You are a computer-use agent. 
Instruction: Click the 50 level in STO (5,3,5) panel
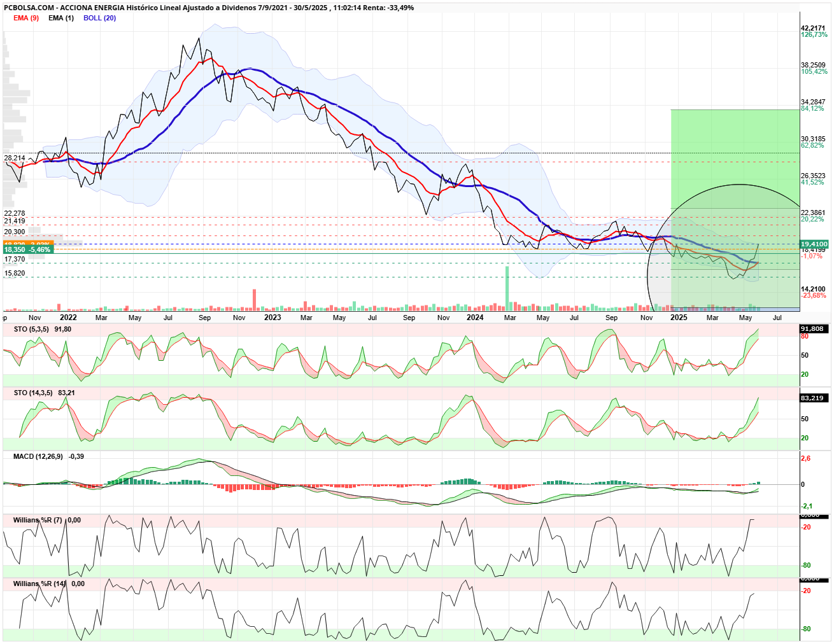805,355
